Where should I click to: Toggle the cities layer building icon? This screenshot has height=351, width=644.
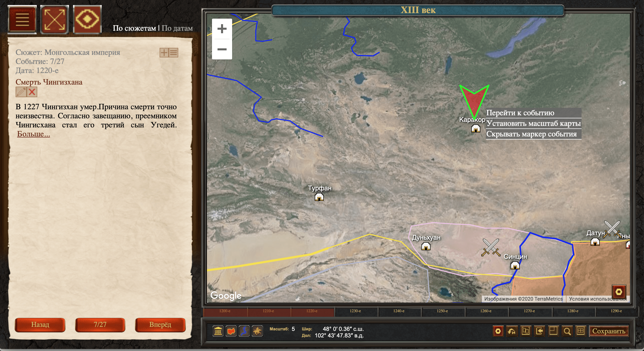[x=218, y=331]
